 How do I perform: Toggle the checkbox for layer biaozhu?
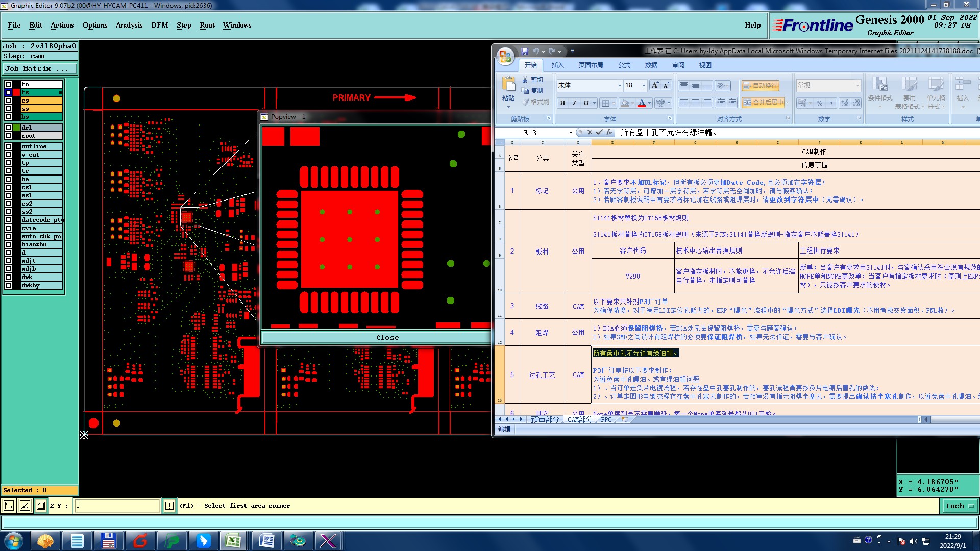[8, 244]
